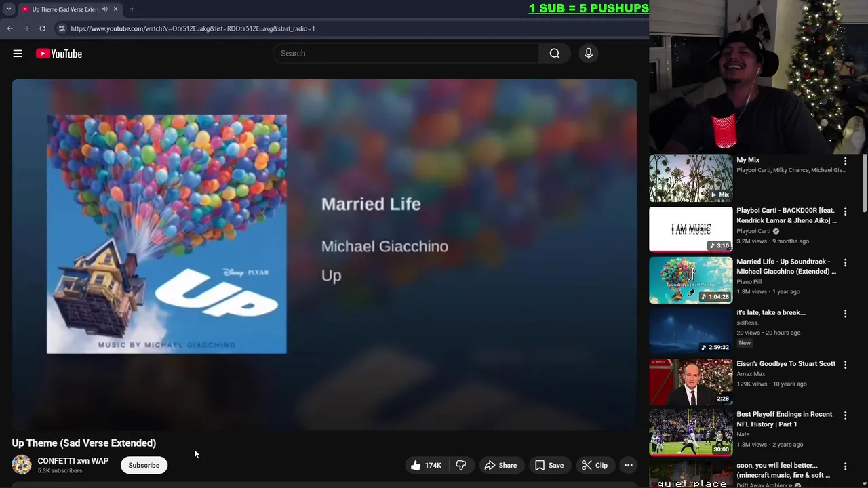Focus the YouTube Search input field

pos(406,54)
